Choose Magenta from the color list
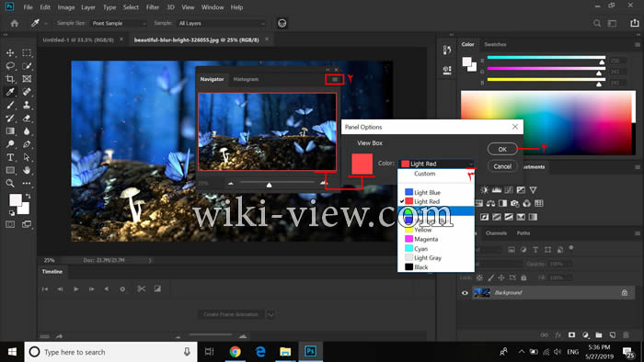The height and width of the screenshot is (362, 644). pyautogui.click(x=436, y=239)
